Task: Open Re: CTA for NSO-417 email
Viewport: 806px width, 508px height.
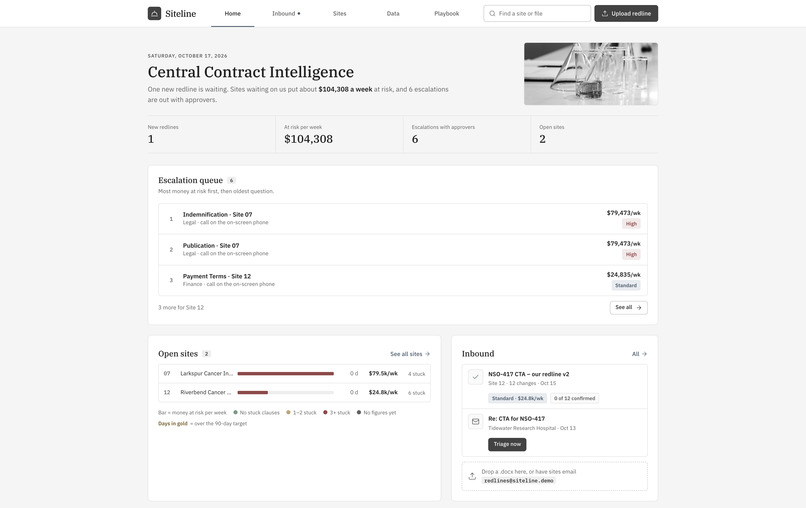Action: 516,419
